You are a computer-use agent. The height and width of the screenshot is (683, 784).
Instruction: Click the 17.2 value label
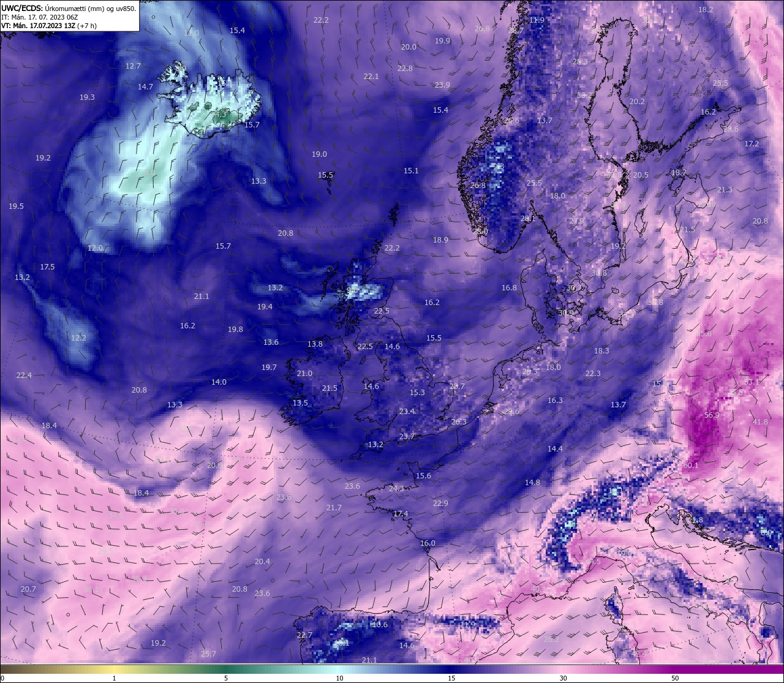752,144
